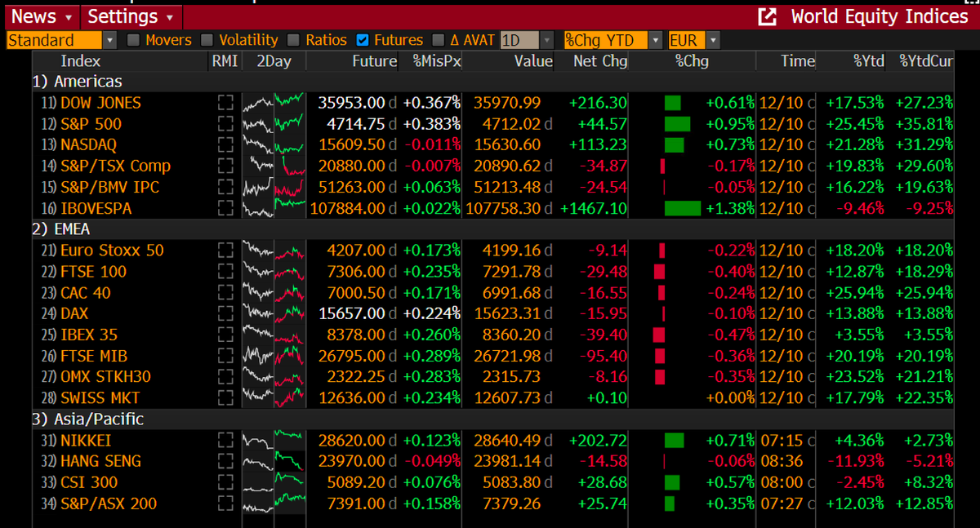Collapse the Americas section header
980x528 pixels.
pyautogui.click(x=78, y=82)
